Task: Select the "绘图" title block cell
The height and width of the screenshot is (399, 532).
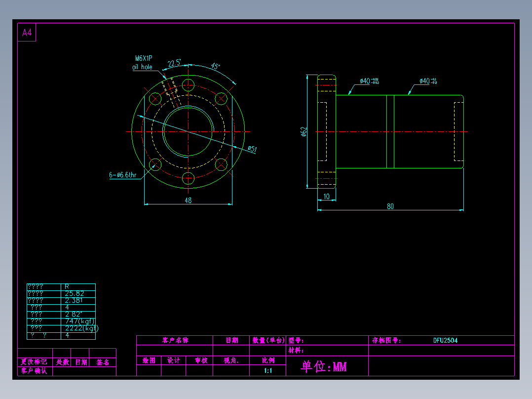Action: point(149,360)
